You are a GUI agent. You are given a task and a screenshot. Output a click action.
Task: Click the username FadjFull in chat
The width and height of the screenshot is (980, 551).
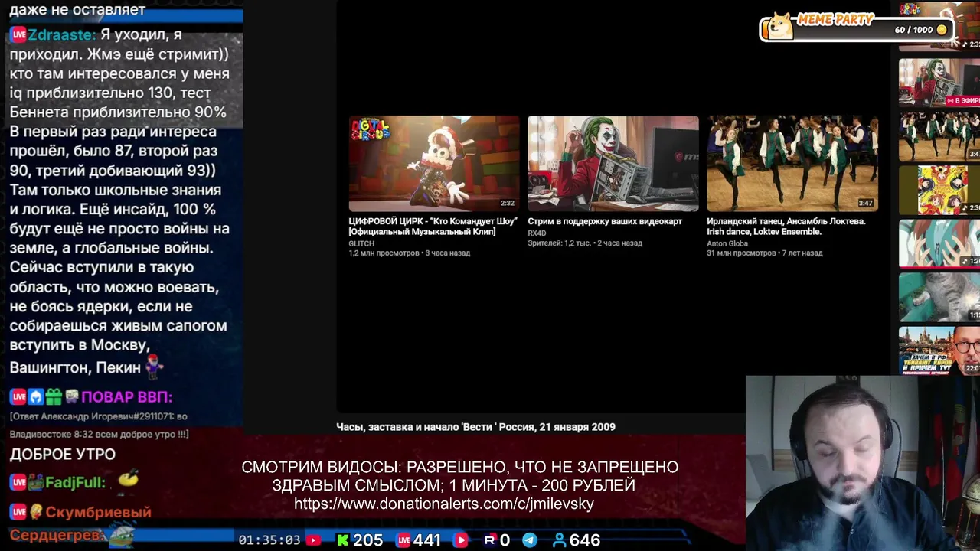pyautogui.click(x=75, y=483)
